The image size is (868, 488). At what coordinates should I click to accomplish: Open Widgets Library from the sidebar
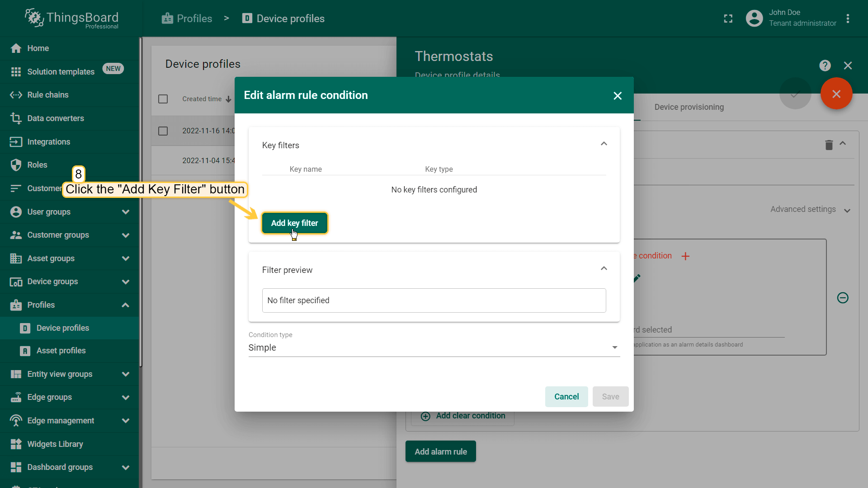click(55, 444)
